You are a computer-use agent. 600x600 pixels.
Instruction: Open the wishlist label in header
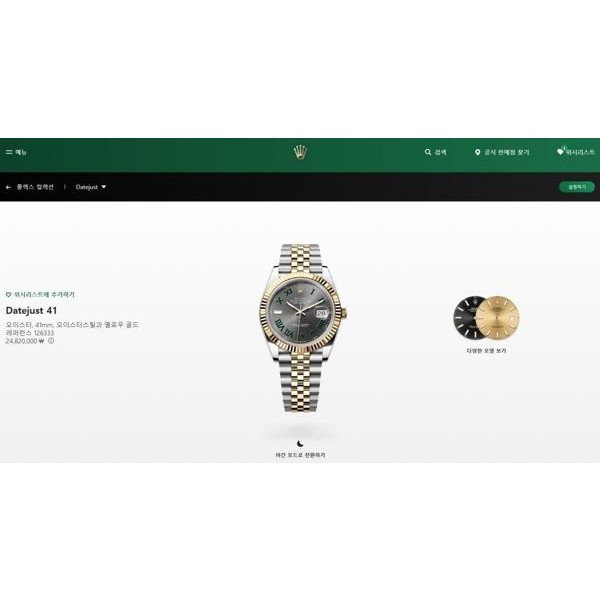580,152
